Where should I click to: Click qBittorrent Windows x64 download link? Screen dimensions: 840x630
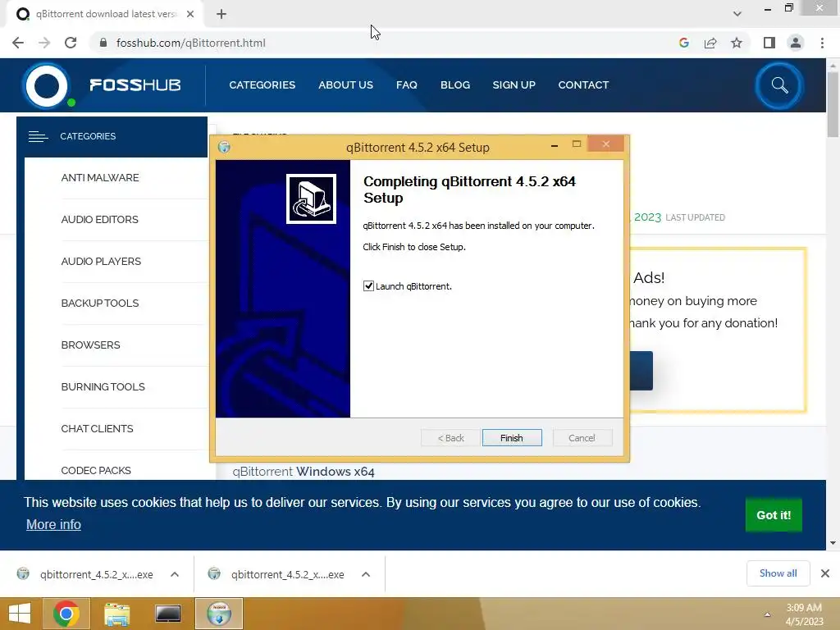pyautogui.click(x=304, y=472)
